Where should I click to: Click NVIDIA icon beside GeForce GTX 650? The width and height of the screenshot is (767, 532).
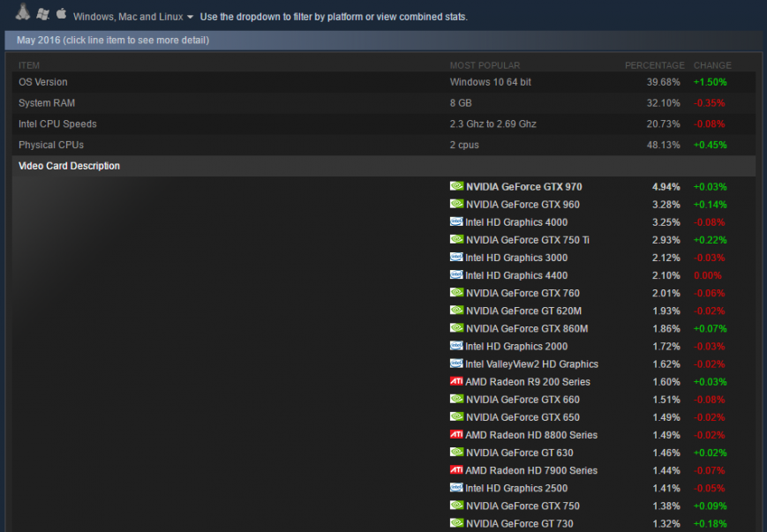pyautogui.click(x=456, y=416)
